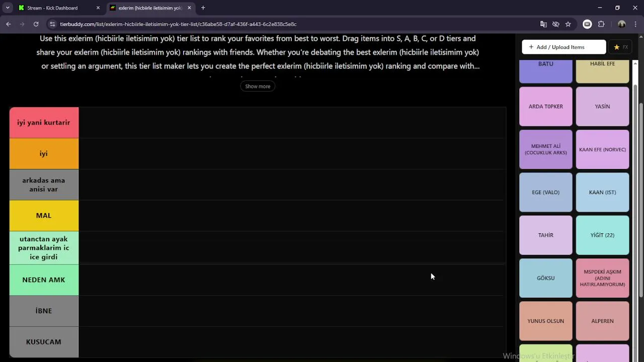Close the Stream - Kick Dashboard tab
The height and width of the screenshot is (362, 644).
click(x=98, y=8)
